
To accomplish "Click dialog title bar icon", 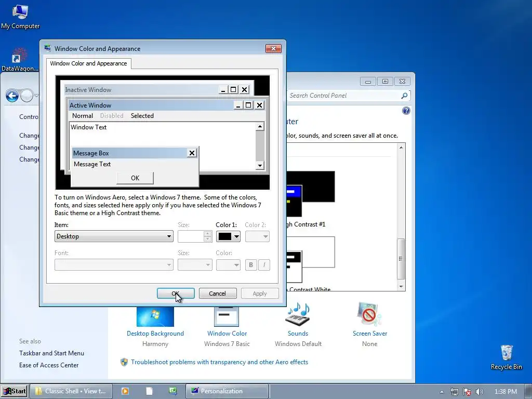I will pyautogui.click(x=48, y=48).
